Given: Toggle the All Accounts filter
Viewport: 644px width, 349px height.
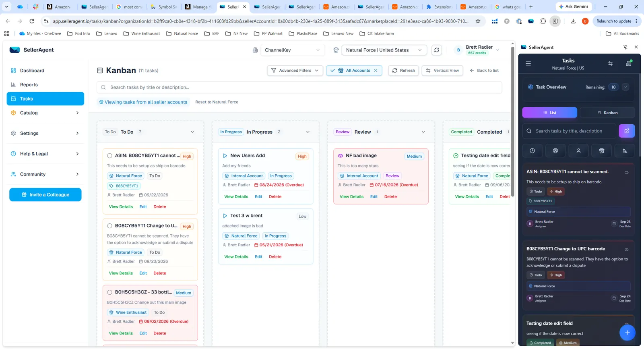Looking at the screenshot, I should (x=354, y=70).
